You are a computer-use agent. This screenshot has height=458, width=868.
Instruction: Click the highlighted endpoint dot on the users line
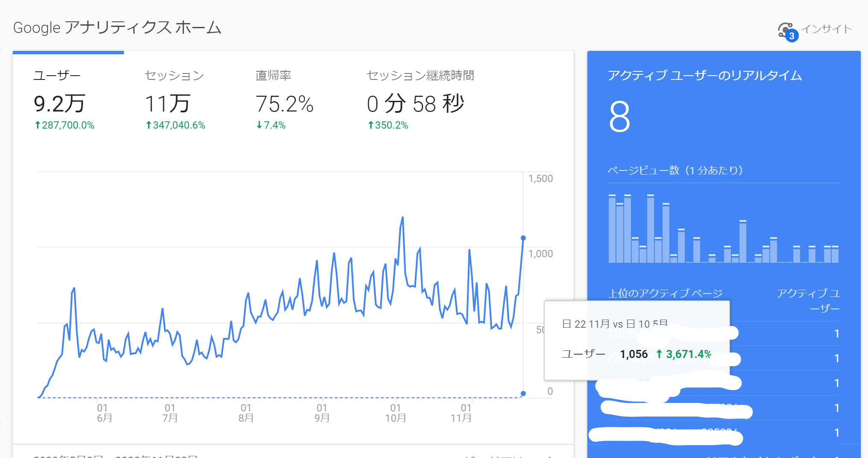click(x=523, y=238)
